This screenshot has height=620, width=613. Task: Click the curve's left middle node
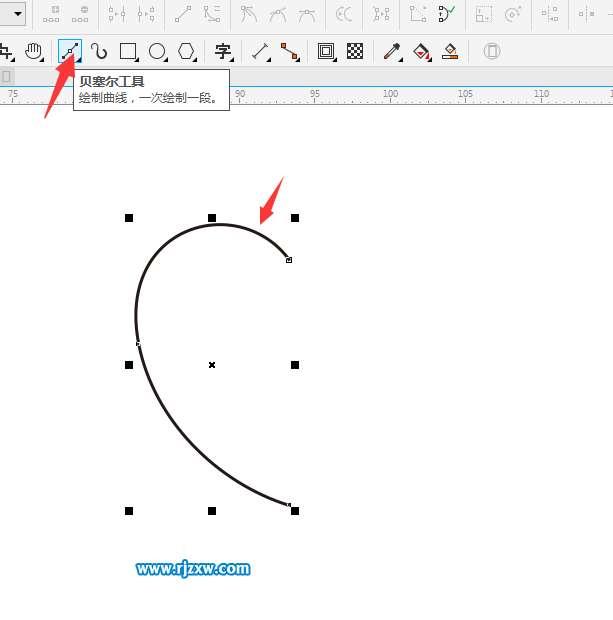[x=138, y=344]
